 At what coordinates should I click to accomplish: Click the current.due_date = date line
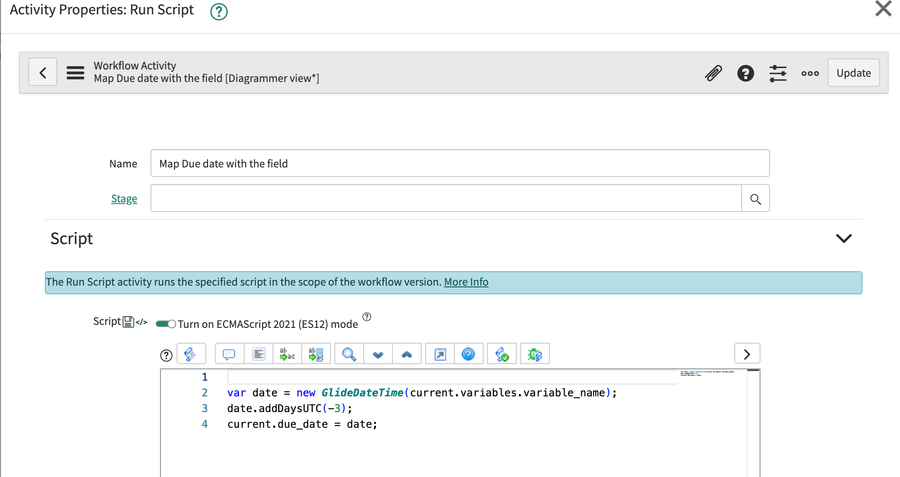(x=302, y=424)
